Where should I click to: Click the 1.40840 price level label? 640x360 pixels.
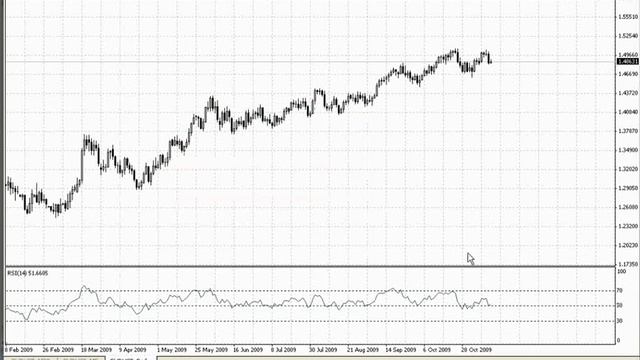coord(628,112)
